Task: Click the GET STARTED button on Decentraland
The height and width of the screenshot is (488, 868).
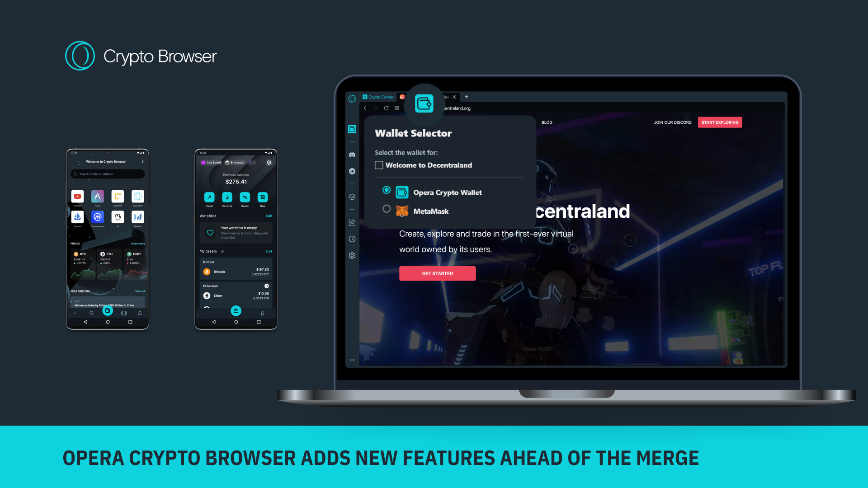Action: [x=437, y=273]
